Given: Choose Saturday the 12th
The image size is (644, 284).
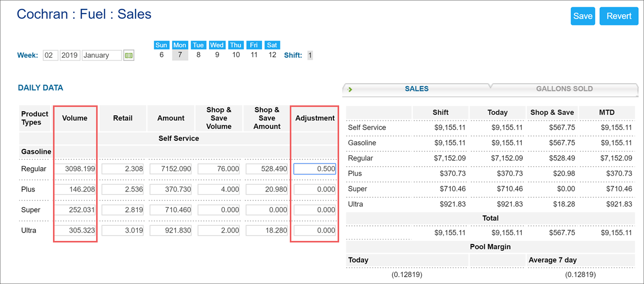Looking at the screenshot, I should [273, 50].
